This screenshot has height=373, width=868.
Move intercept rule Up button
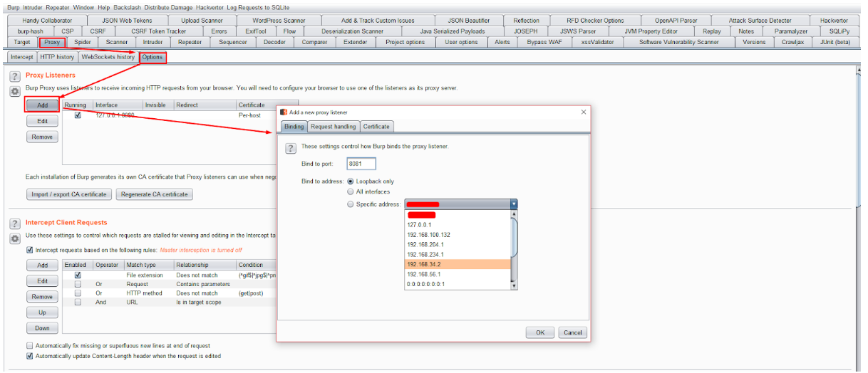point(42,312)
